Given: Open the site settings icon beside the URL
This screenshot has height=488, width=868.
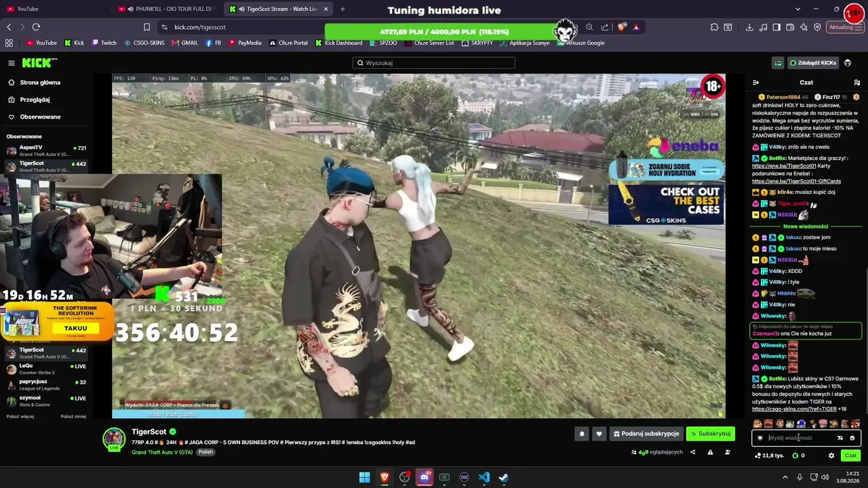Looking at the screenshot, I should pos(164,27).
